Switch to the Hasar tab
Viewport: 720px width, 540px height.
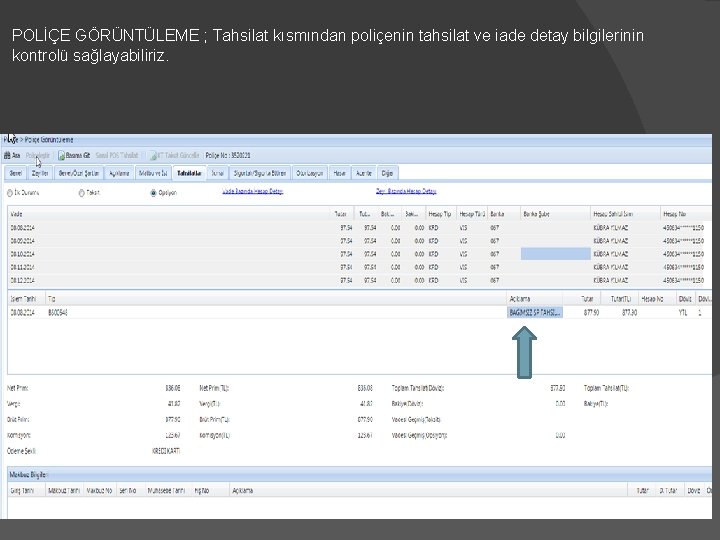[x=339, y=173]
